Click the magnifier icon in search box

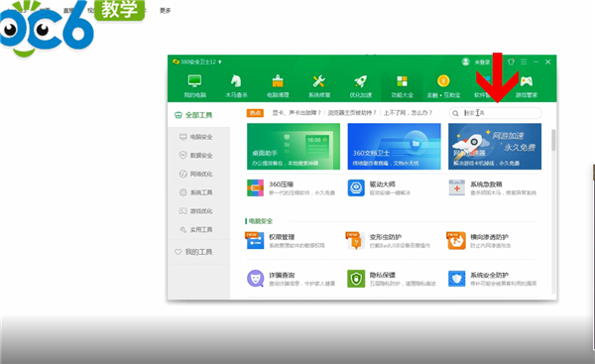tap(455, 113)
